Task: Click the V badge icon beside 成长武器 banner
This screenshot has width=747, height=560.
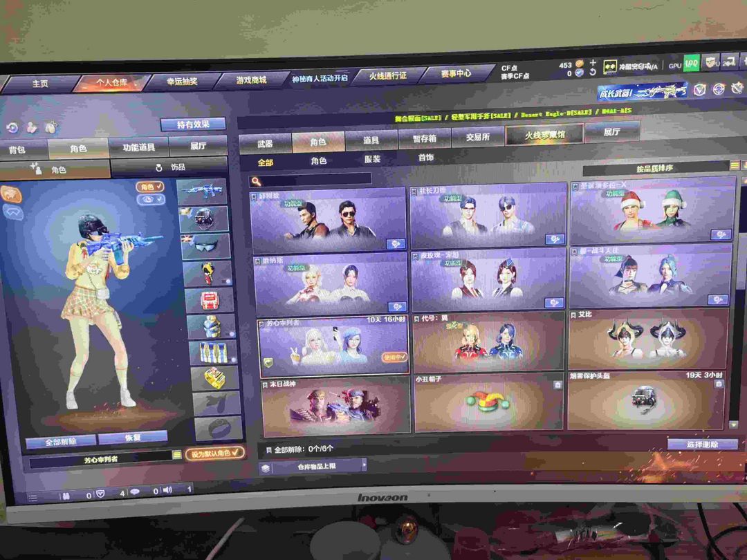Action: [x=699, y=89]
